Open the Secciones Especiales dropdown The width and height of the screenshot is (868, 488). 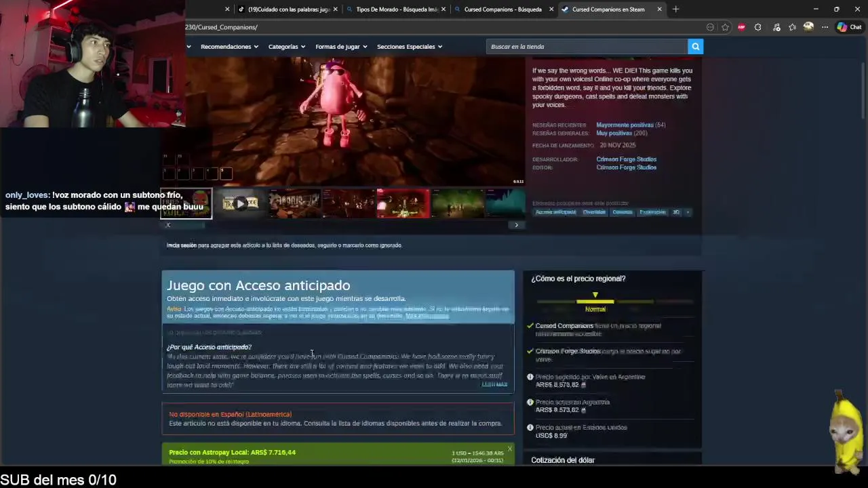[x=410, y=47]
